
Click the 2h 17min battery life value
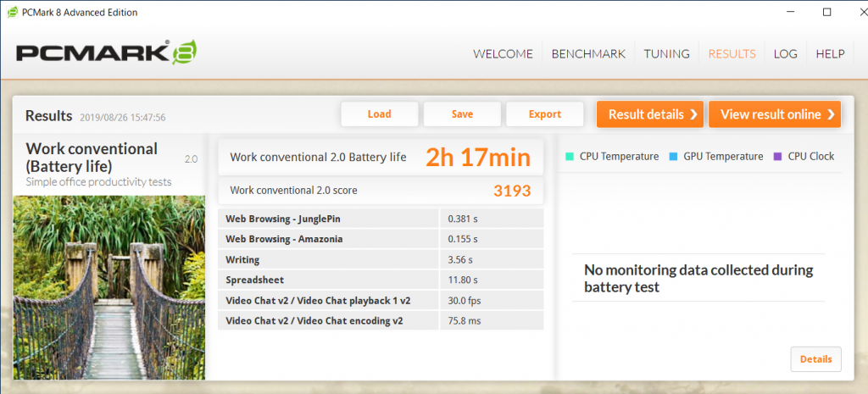coord(478,158)
